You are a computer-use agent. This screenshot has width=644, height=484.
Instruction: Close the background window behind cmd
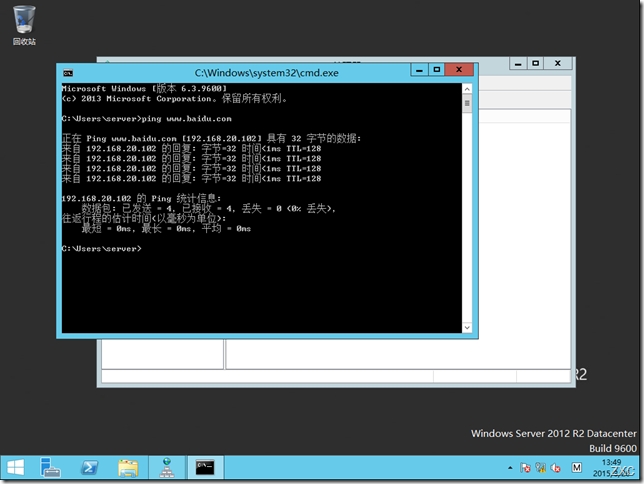pos(558,64)
